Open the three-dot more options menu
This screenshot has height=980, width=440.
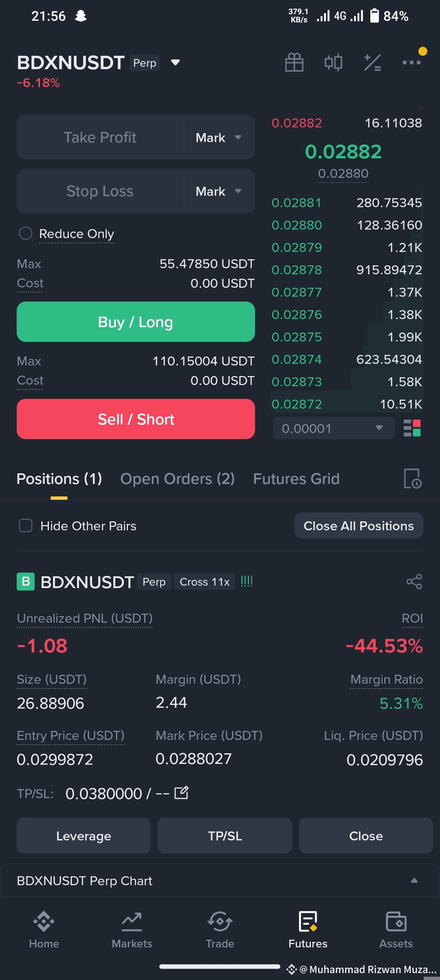(411, 62)
